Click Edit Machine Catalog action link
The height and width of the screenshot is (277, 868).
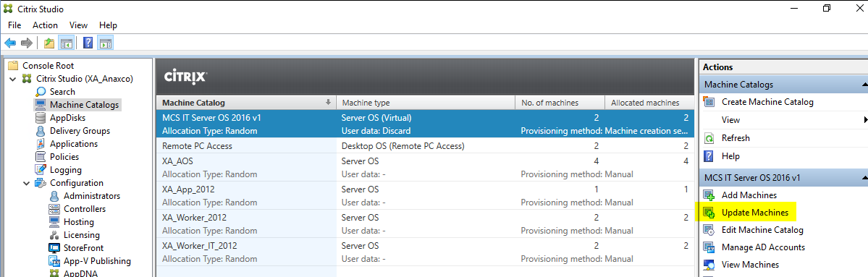tap(762, 230)
